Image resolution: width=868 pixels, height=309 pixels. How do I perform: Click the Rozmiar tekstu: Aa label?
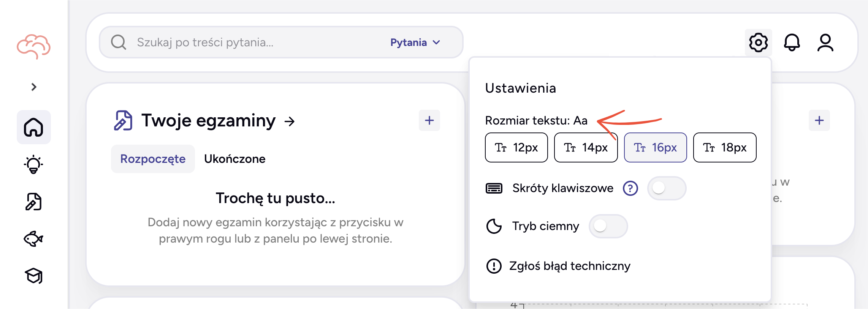(536, 120)
